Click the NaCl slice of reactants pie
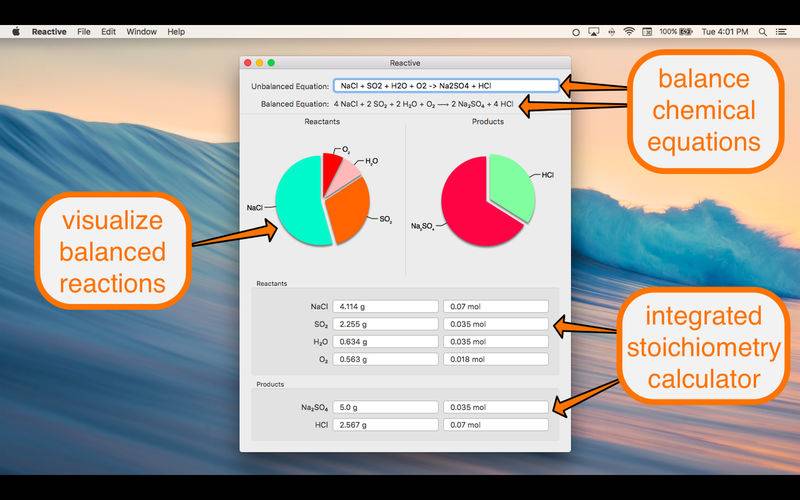Screen dimensions: 800x500 [301, 200]
